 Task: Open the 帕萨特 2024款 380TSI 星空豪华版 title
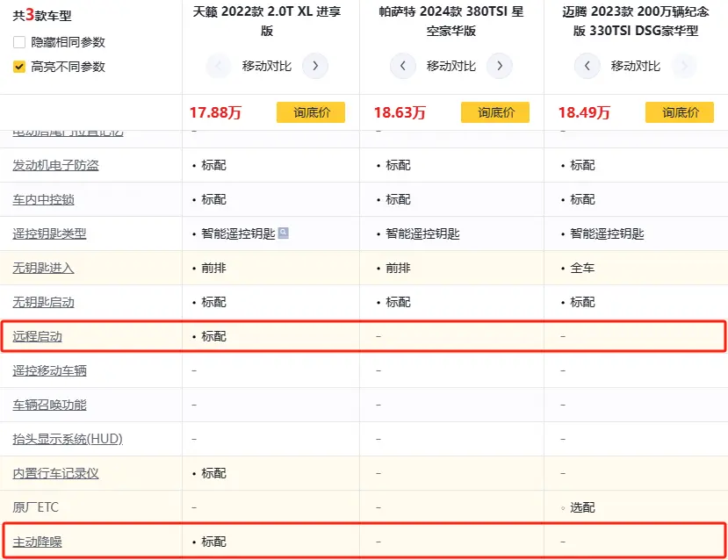coord(450,21)
